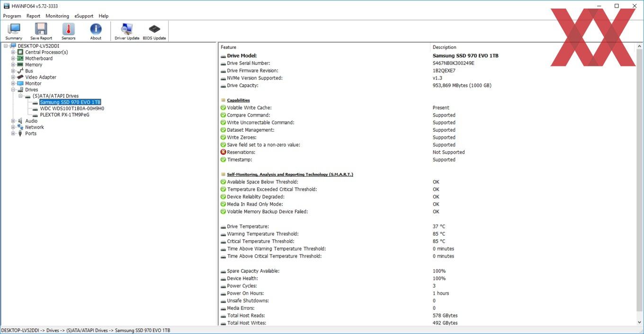This screenshot has width=644, height=334.
Task: Expand the Ports node
Action: pos(13,133)
